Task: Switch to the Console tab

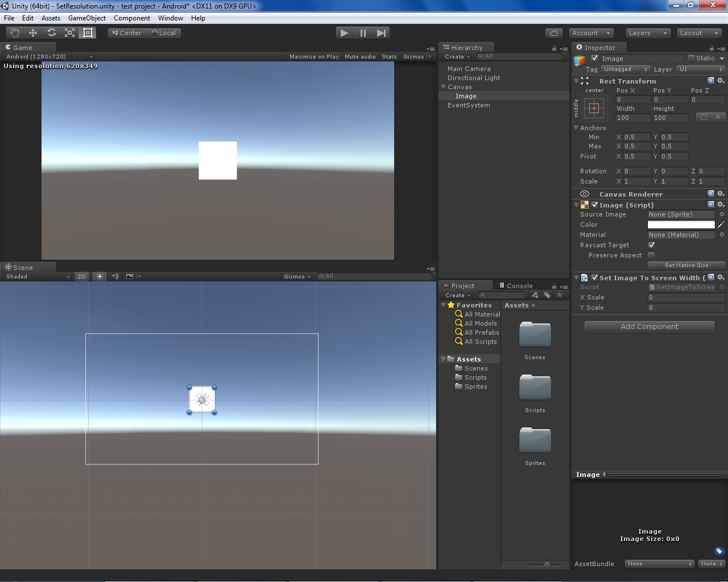Action: pyautogui.click(x=515, y=285)
